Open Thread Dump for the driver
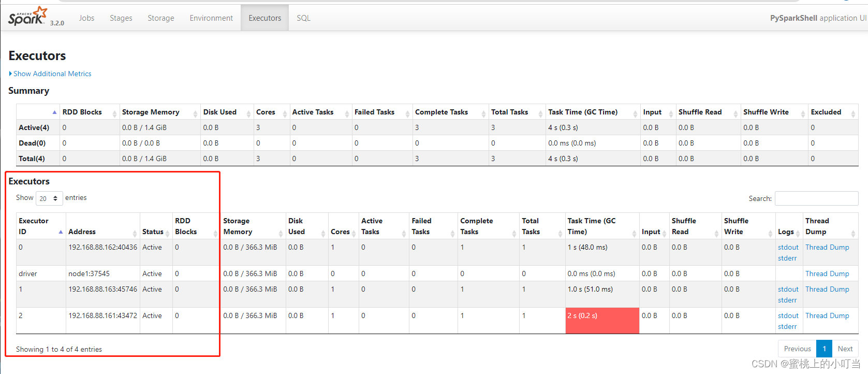The image size is (868, 374). click(827, 274)
